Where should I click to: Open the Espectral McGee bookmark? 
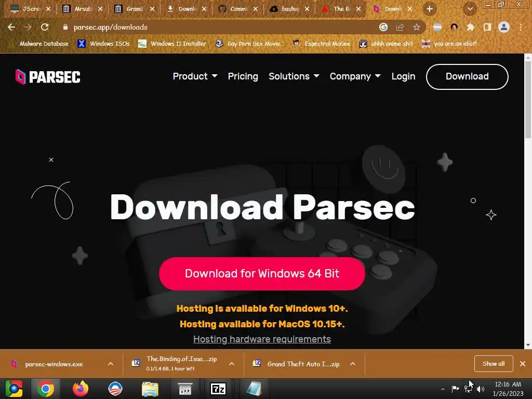(321, 44)
